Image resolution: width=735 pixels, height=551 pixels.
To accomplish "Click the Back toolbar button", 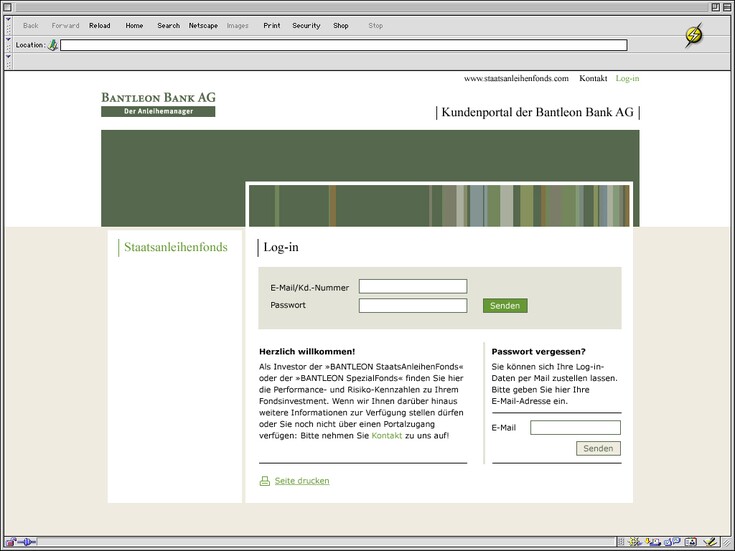I will [30, 26].
